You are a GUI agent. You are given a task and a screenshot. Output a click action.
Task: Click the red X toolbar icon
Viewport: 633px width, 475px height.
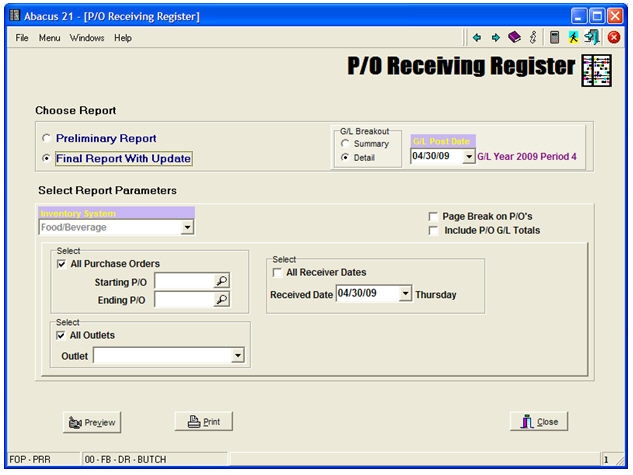614,38
